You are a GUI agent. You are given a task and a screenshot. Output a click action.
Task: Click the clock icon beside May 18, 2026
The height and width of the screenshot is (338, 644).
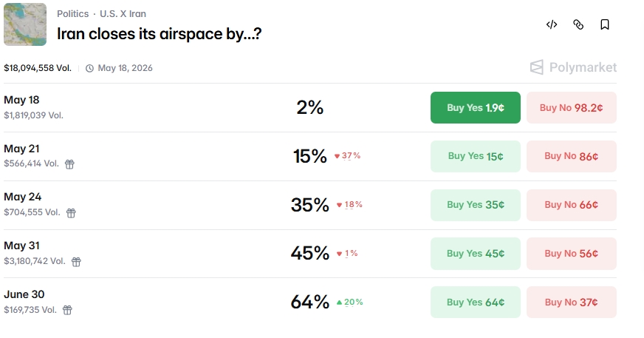click(89, 68)
